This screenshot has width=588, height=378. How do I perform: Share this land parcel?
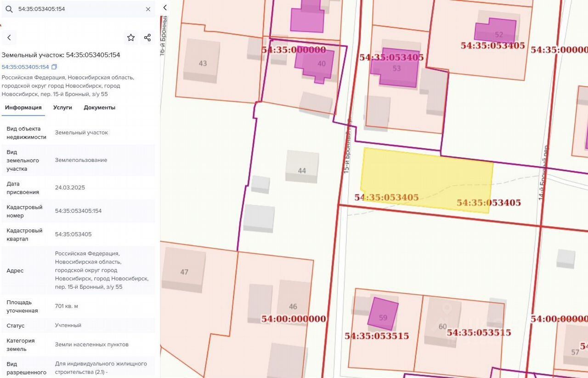(147, 38)
